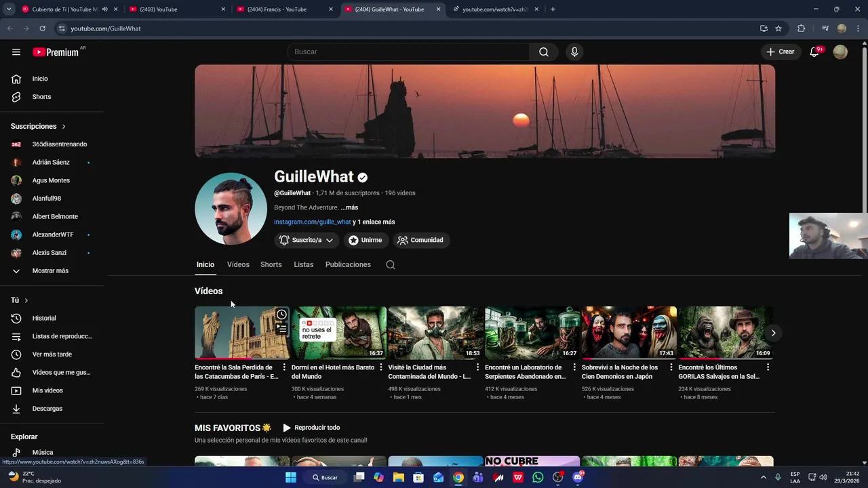Open the Windows Start menu

[x=291, y=477]
